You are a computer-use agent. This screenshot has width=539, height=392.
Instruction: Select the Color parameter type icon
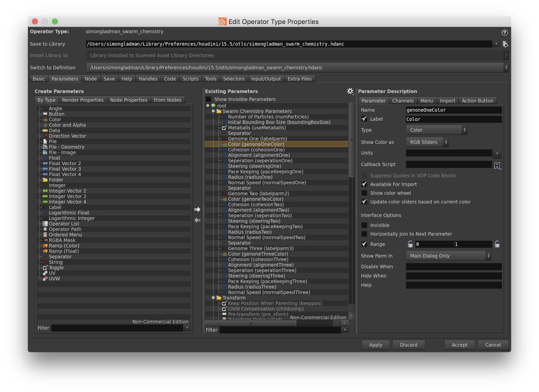(x=45, y=120)
